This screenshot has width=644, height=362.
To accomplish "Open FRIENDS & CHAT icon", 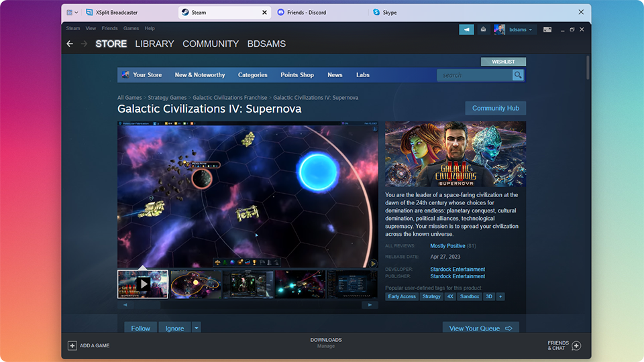I will (576, 346).
